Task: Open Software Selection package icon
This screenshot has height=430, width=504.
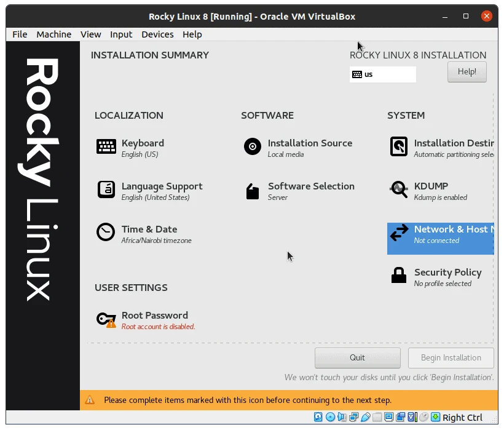Action: [x=252, y=189]
